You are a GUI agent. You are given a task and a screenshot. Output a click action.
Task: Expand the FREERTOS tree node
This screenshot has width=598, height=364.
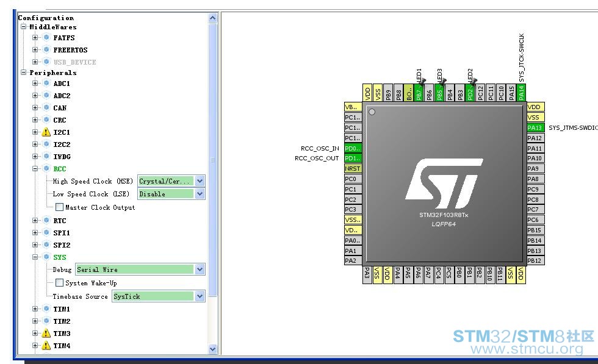coord(35,50)
